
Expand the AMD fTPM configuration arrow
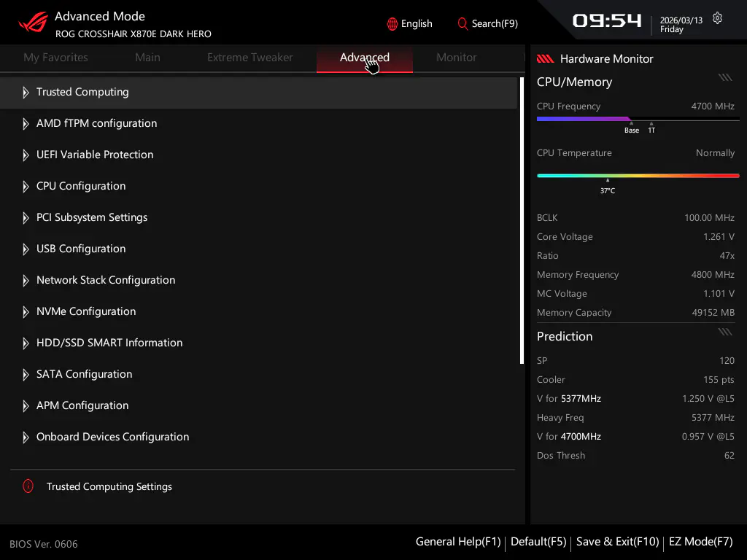point(26,124)
